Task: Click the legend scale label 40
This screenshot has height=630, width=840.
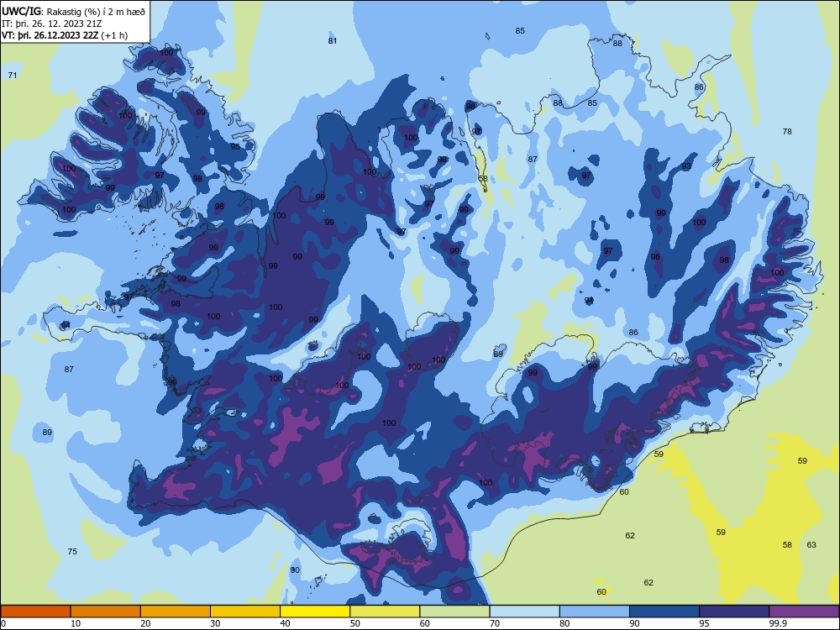Action: (285, 623)
